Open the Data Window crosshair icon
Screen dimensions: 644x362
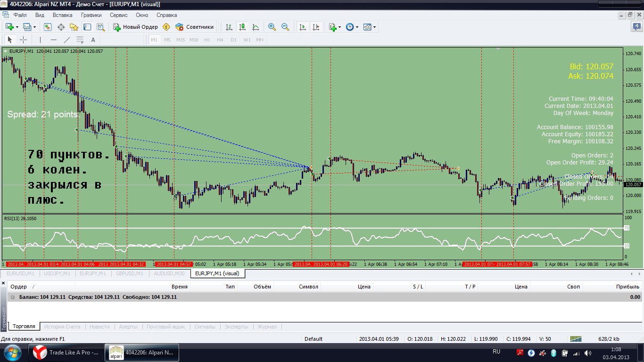pos(61,27)
